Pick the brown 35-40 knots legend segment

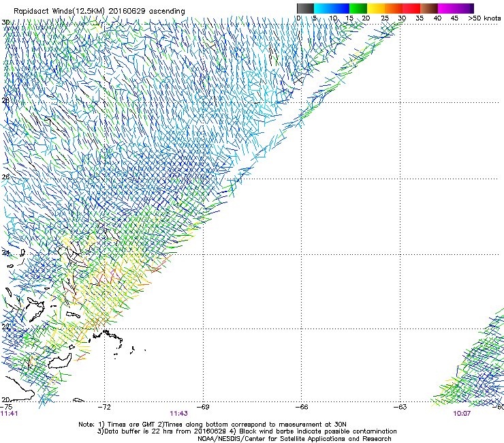(x=429, y=8)
